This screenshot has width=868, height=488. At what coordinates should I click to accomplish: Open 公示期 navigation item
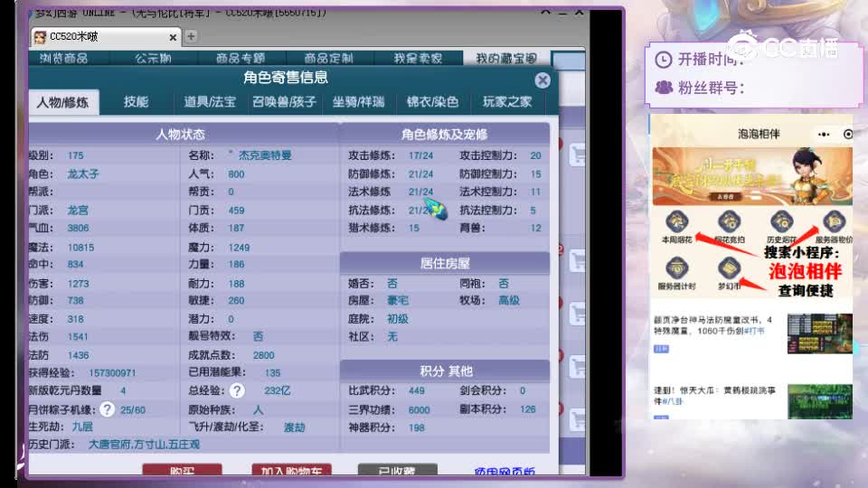pos(154,58)
